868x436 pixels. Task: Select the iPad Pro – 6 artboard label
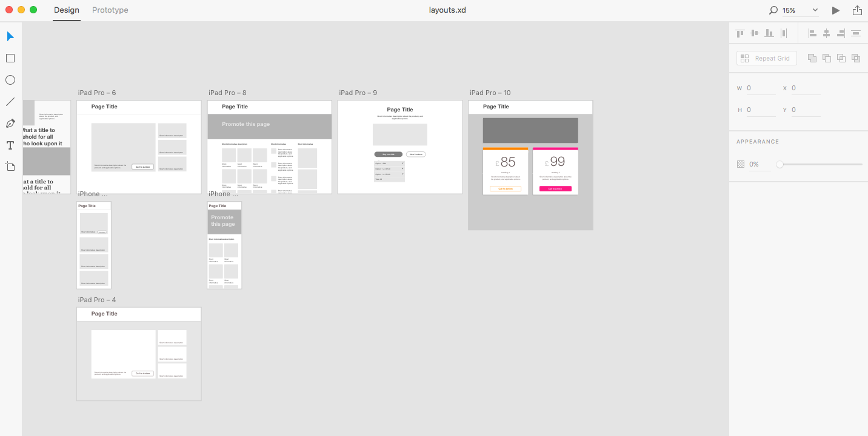pos(97,93)
